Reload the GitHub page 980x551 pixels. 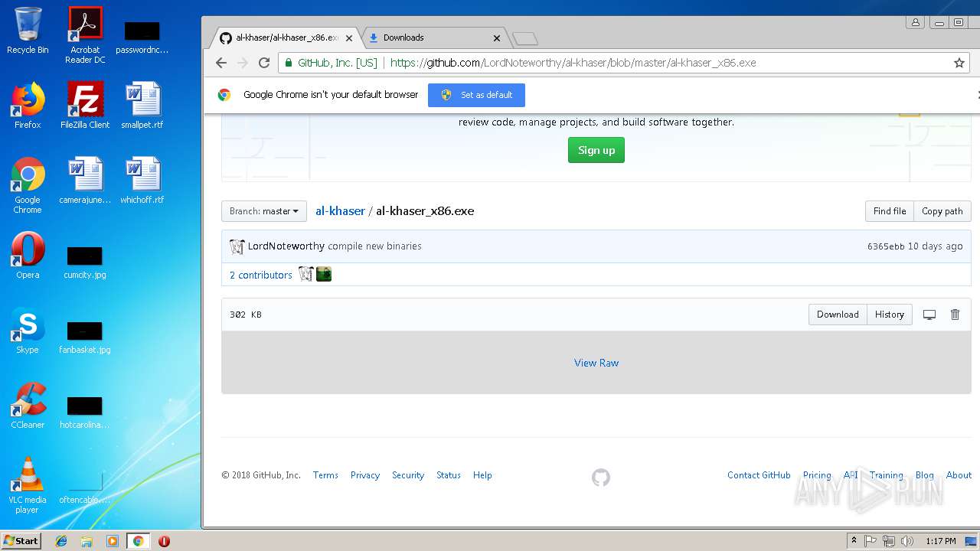(264, 63)
